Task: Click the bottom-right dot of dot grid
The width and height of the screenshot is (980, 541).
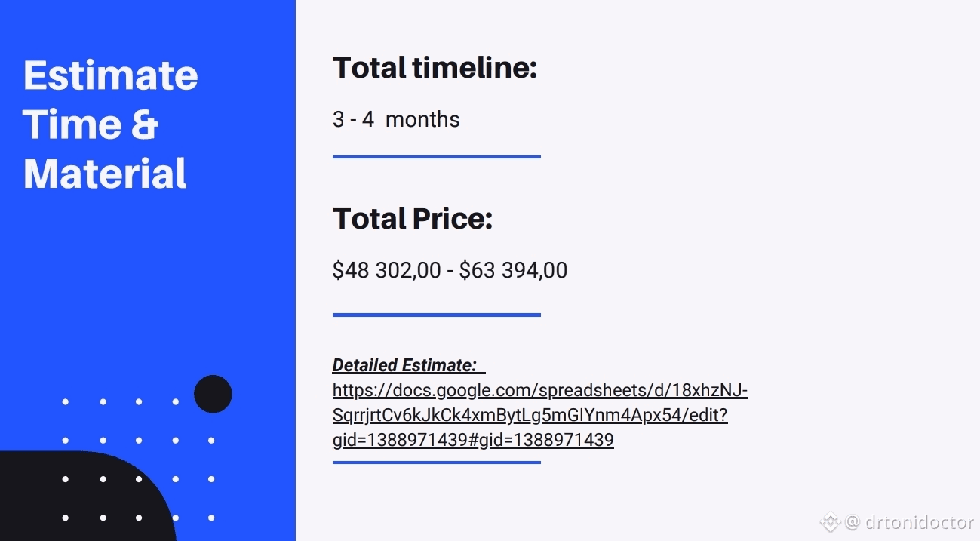Action: (211, 518)
